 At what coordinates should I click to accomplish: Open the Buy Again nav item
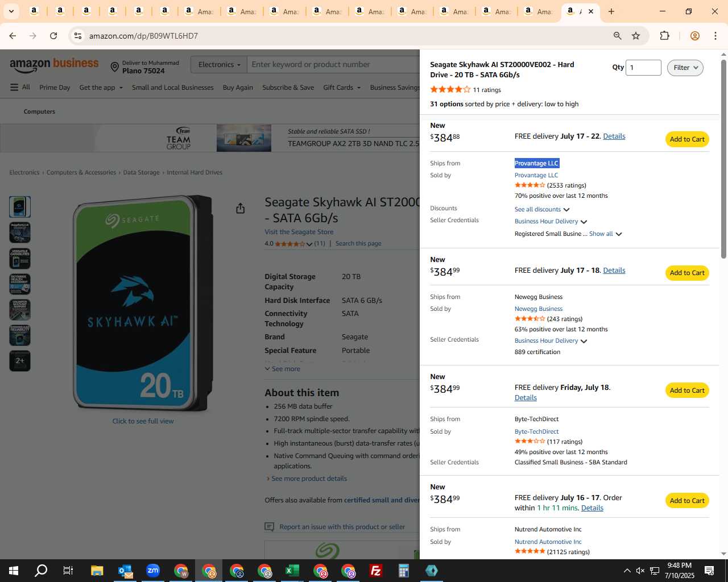pyautogui.click(x=238, y=88)
